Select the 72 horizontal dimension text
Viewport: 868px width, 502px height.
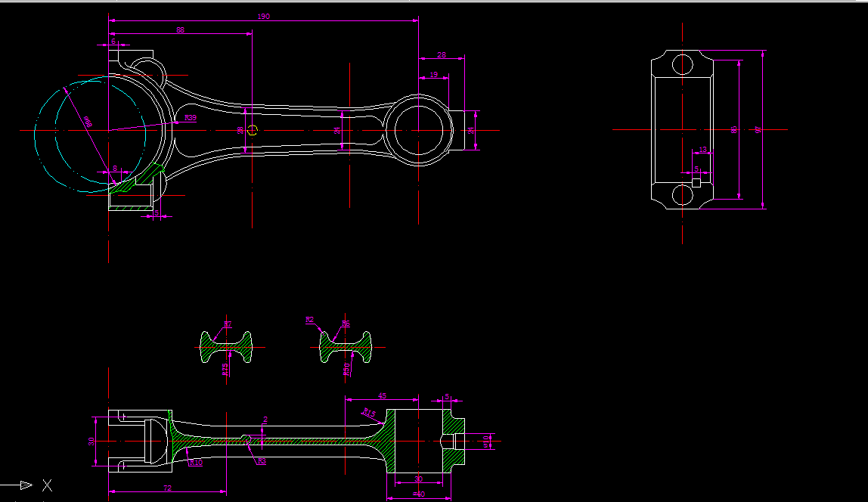click(168, 488)
